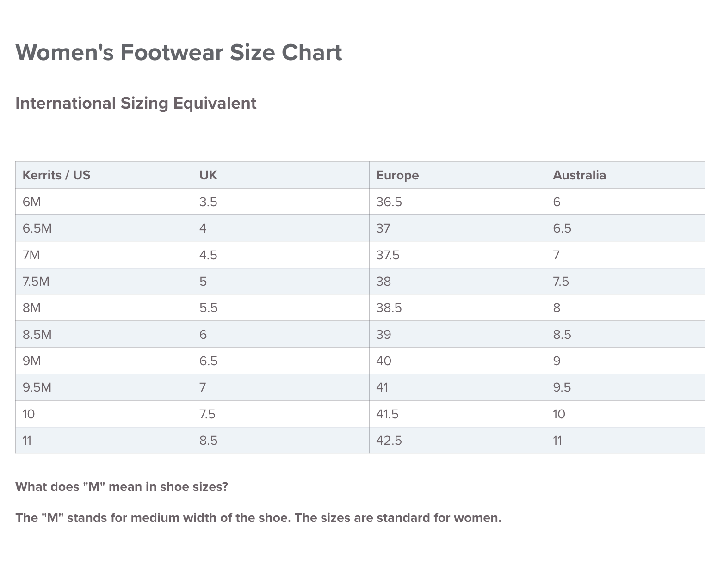Select Europe size 37.5 cell
This screenshot has width=705, height=588.
[388, 255]
